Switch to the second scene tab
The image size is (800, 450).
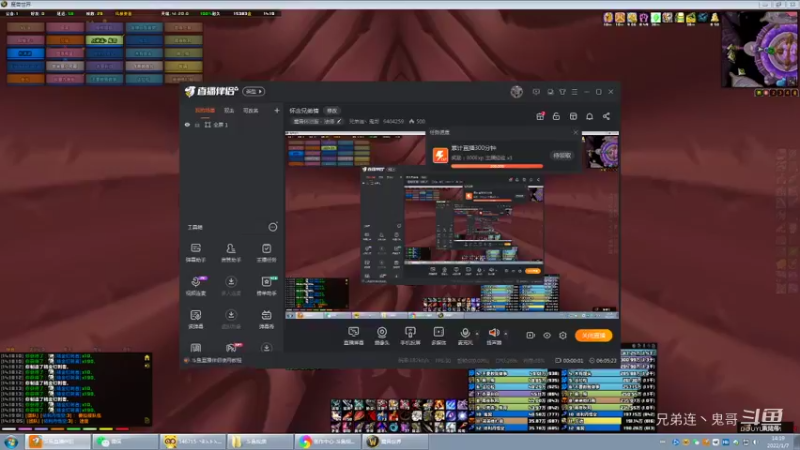(x=229, y=111)
